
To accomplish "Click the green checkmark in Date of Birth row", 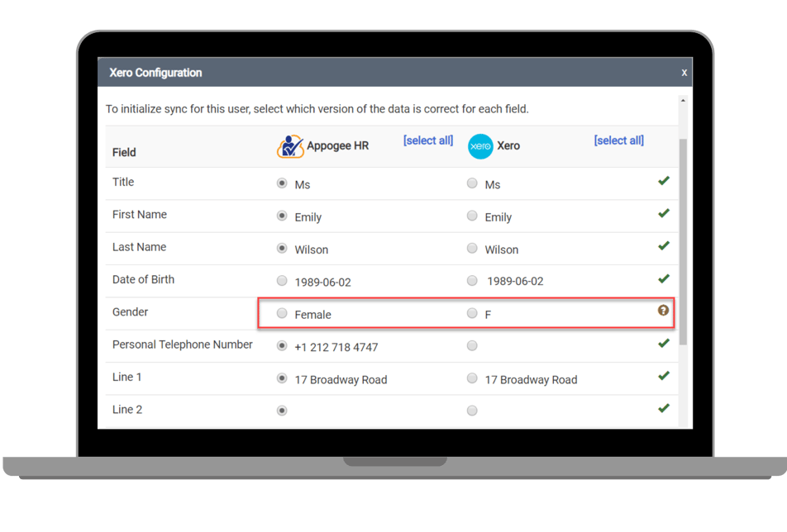I will tap(663, 278).
